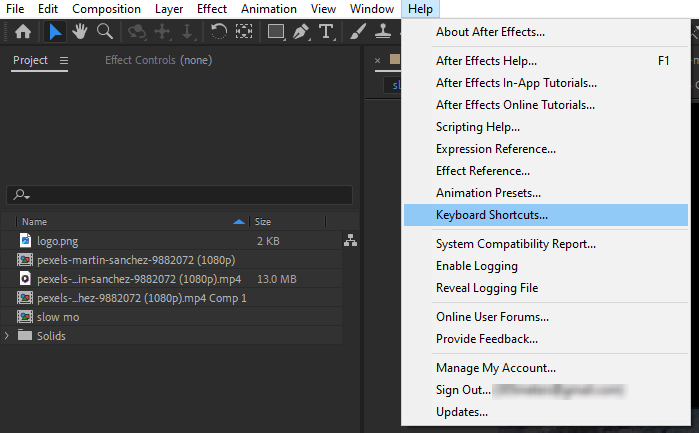Select the Zoom magnifier tool
Screen dimensions: 699x433
[x=104, y=31]
